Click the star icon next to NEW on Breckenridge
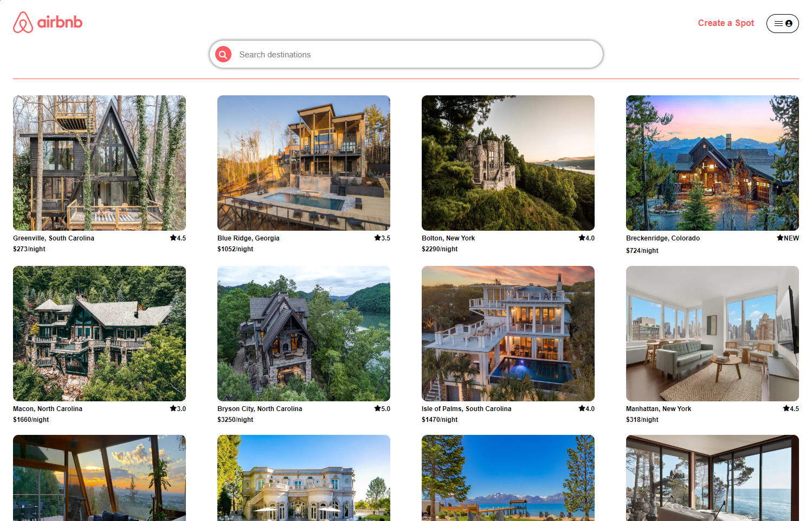This screenshot has width=812, height=521. 779,238
